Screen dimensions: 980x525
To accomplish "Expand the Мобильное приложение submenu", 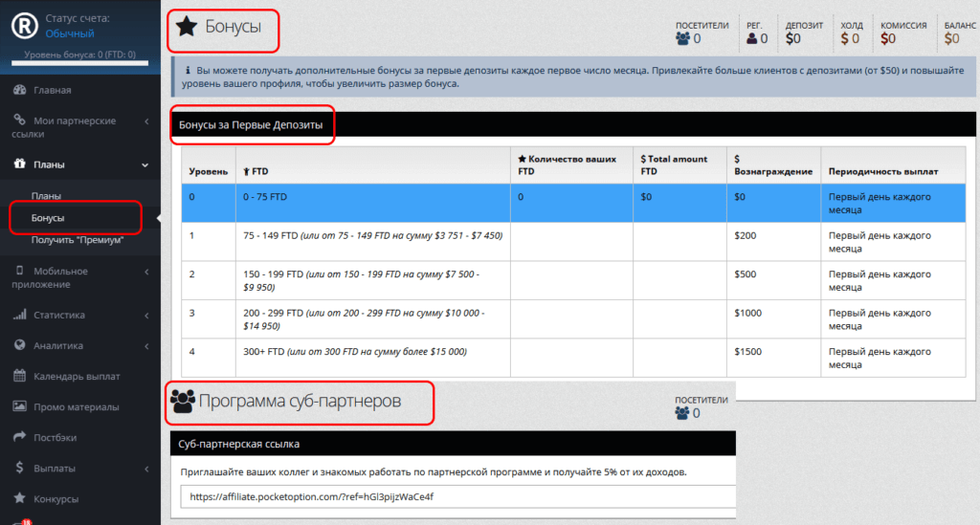I will (x=146, y=272).
